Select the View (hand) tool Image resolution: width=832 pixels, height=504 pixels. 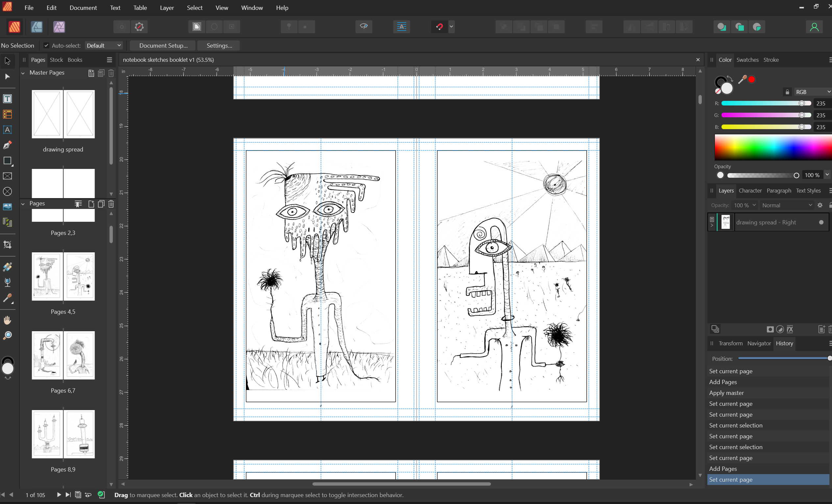8,320
